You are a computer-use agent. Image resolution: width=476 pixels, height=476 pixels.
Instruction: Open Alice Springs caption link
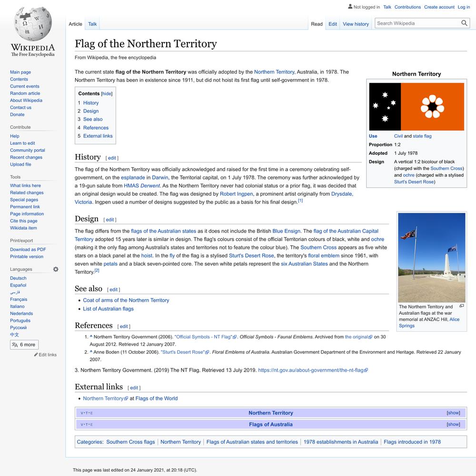[x=429, y=322]
